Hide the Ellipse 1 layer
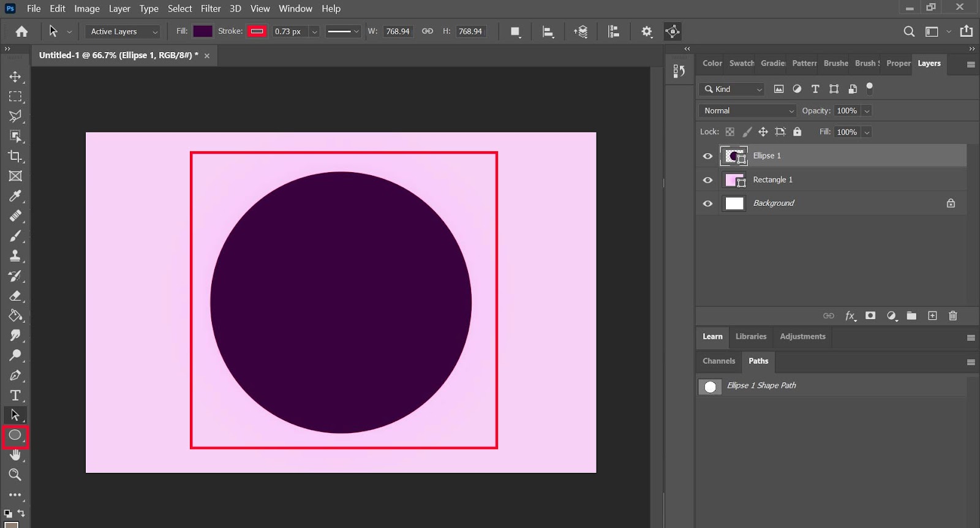This screenshot has width=980, height=528. coord(707,156)
